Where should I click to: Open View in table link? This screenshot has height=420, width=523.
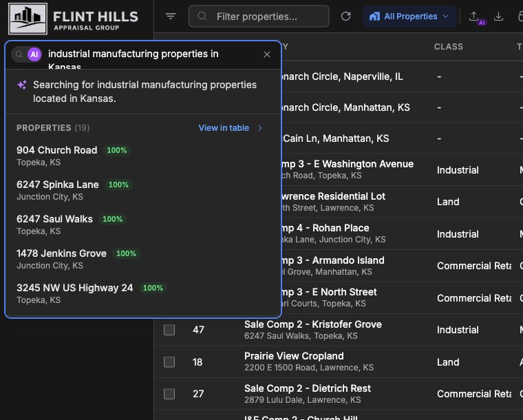point(224,128)
